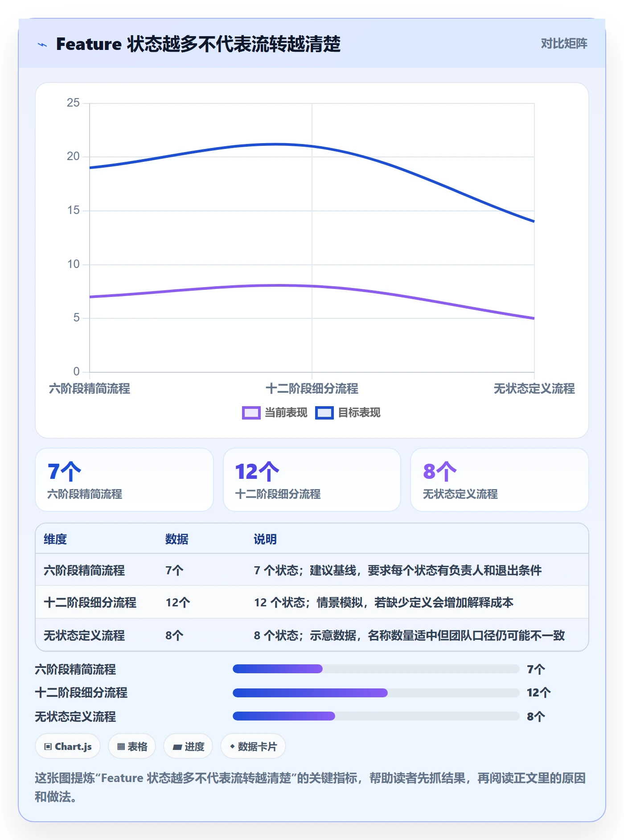Click the x-axis label 六阶段精简流程

click(x=90, y=388)
